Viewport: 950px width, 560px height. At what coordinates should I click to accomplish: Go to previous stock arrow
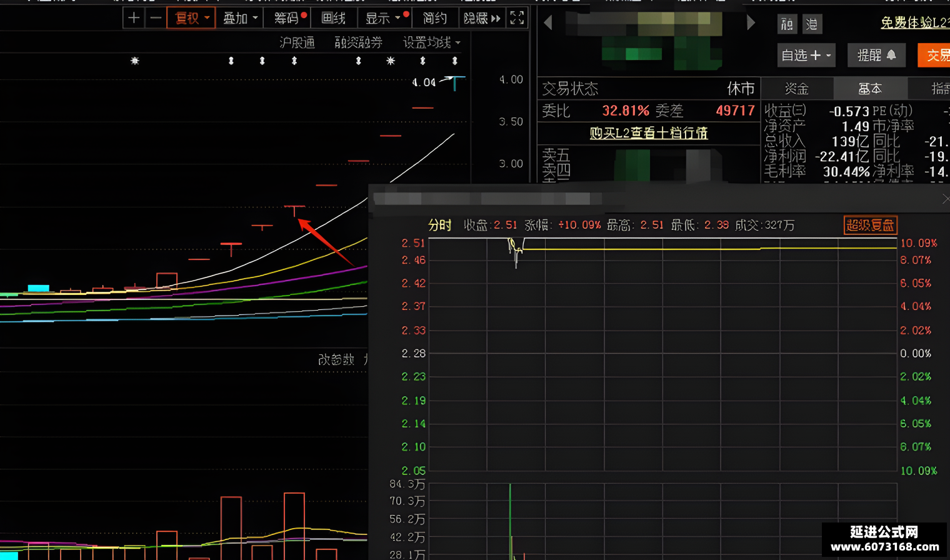pyautogui.click(x=548, y=24)
